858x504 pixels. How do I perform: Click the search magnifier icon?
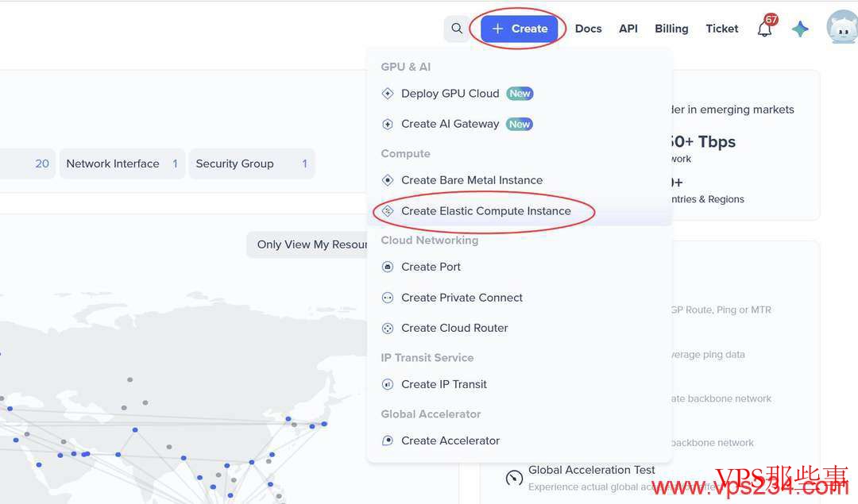[457, 29]
